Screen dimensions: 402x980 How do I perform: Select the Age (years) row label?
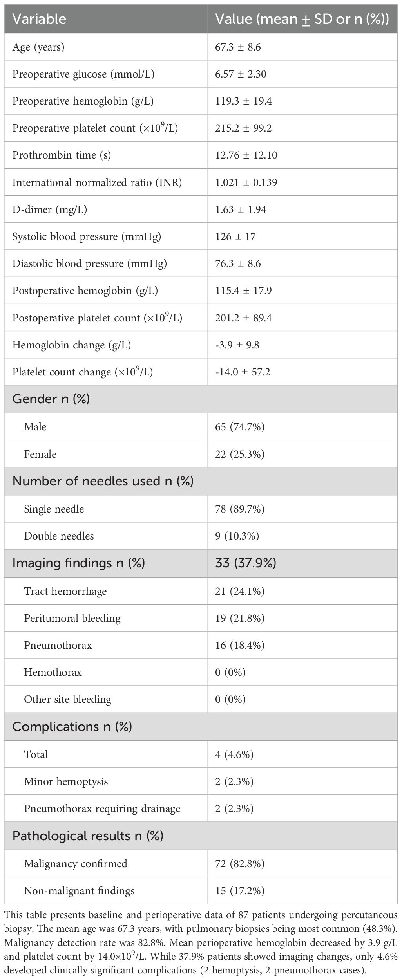38,47
